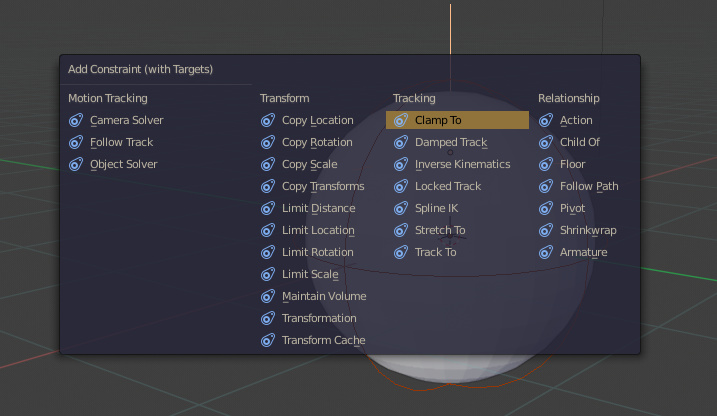
Task: Click the Transform Cache constraint icon
Action: (x=268, y=340)
